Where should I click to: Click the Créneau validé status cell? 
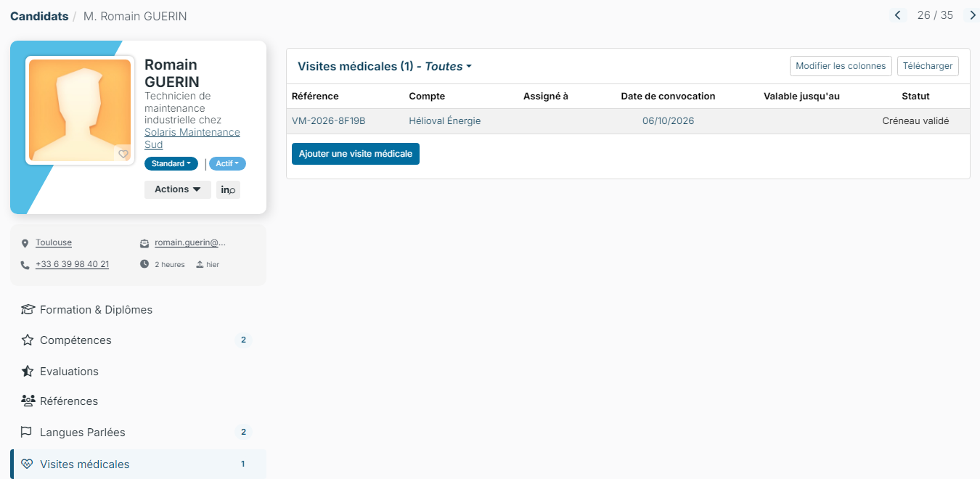(915, 121)
